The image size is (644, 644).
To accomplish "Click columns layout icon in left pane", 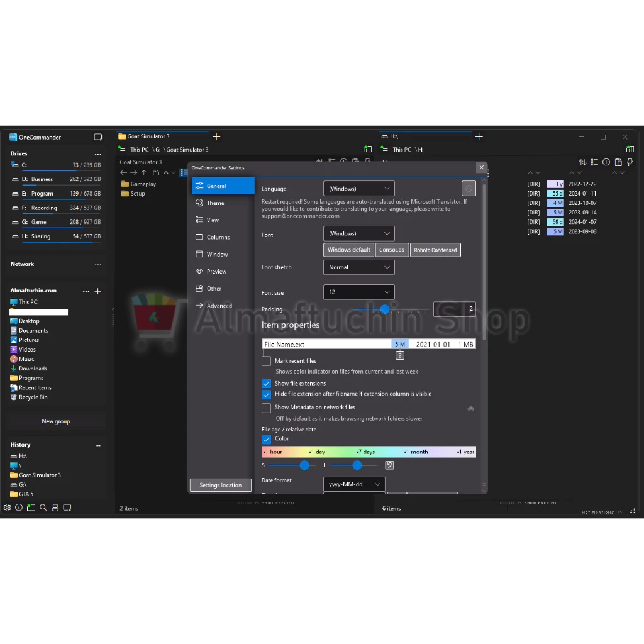I will tap(367, 149).
